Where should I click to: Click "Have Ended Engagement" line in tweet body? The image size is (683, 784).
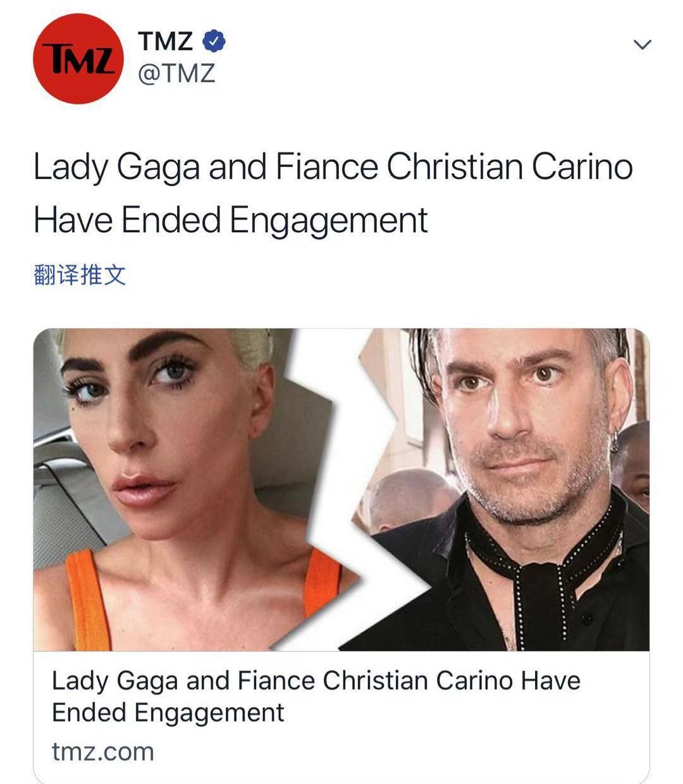click(x=230, y=221)
